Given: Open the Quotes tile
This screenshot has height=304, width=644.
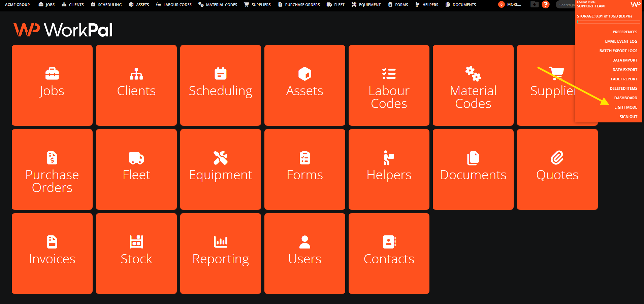Looking at the screenshot, I should tap(557, 169).
